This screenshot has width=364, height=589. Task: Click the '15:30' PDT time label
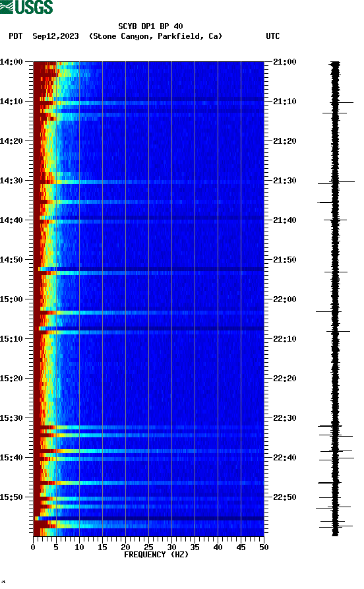(11, 418)
